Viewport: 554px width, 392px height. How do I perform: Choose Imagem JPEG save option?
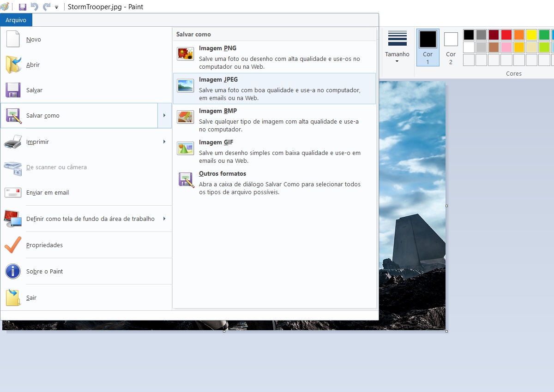(x=274, y=89)
